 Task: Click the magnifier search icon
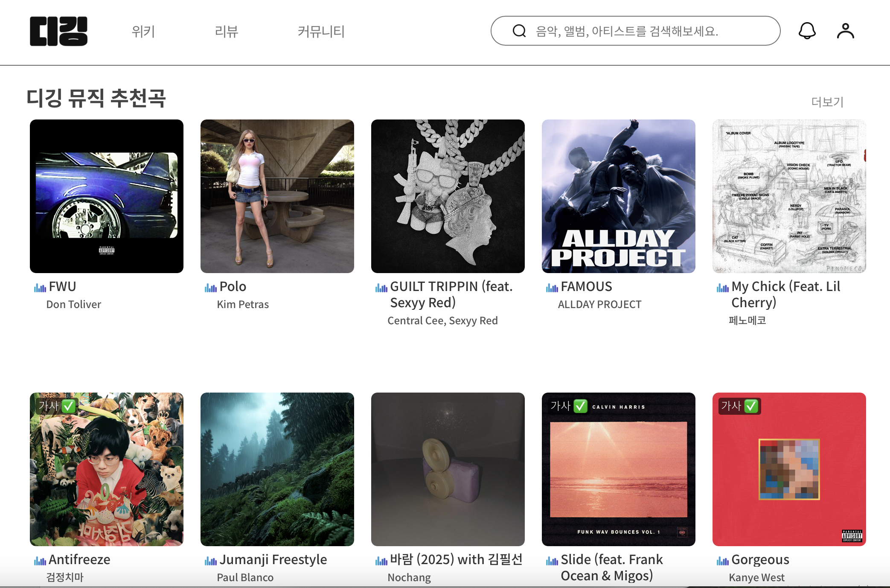click(x=519, y=31)
